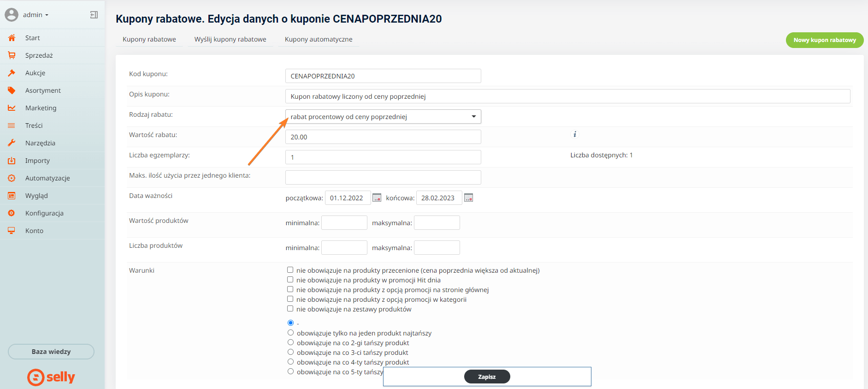
Task: Open calendar picker for start date
Action: (x=377, y=198)
